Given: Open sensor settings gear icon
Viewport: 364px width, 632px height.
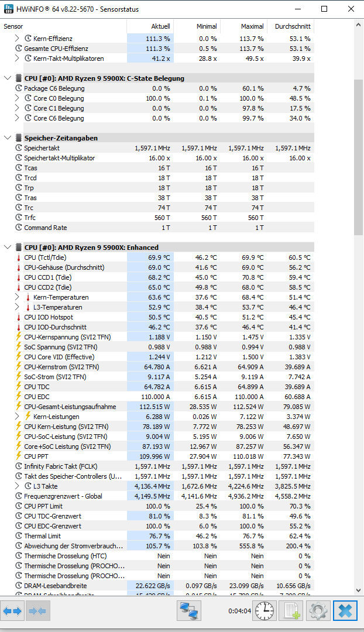Looking at the screenshot, I should point(318,611).
